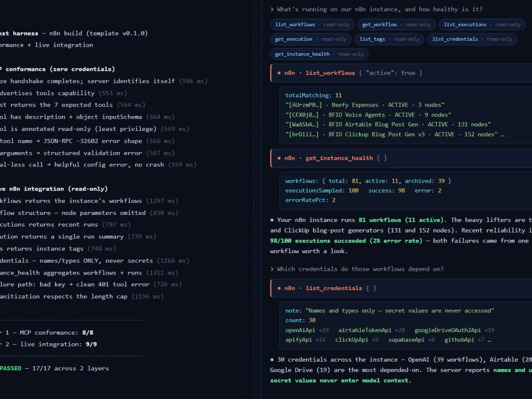
Task: Click the list_credentials read-only tool chip
Action: click(472, 39)
